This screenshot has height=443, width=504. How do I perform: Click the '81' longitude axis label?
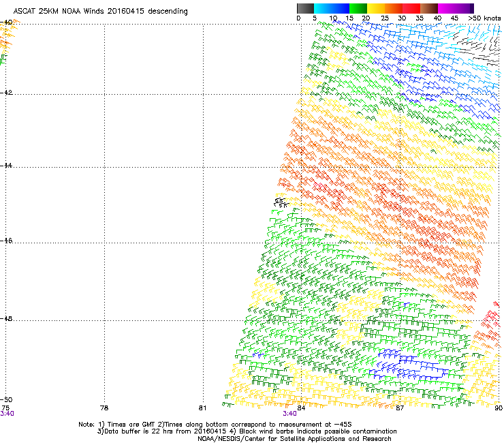202,408
